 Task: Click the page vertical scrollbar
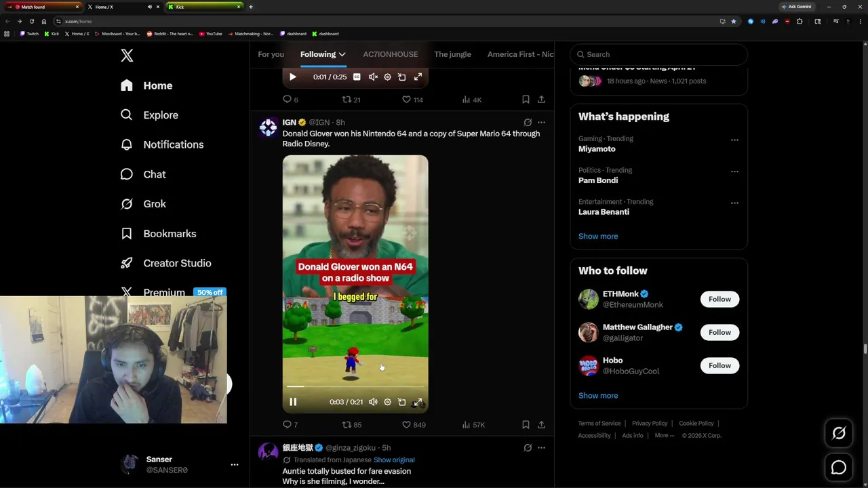(x=865, y=348)
